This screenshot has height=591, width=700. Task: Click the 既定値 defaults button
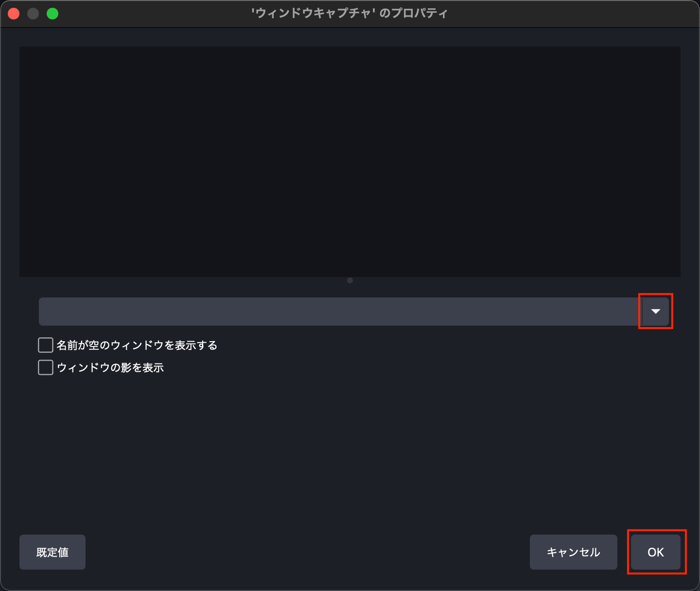tap(52, 552)
